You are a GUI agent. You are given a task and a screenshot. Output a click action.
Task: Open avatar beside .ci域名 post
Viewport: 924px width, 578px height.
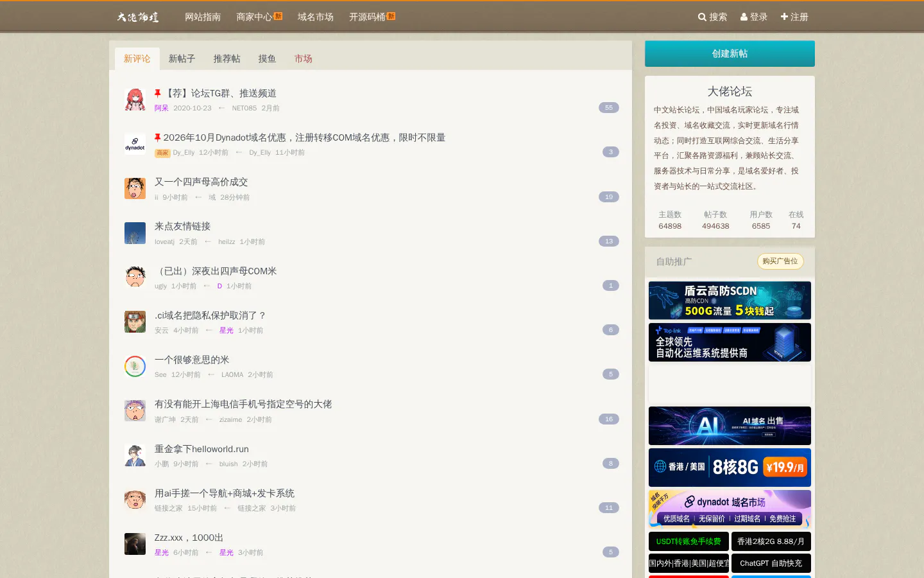(135, 322)
